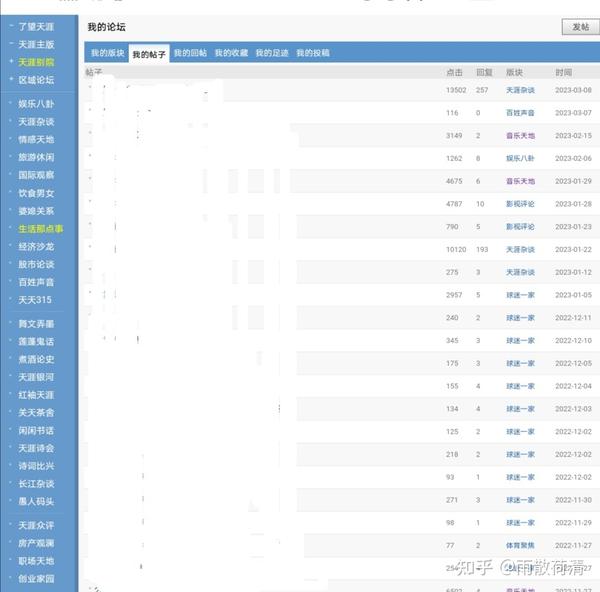This screenshot has height=592, width=600.
Task: Open 天涯杂谈 link in 2023-01-22 row
Action: click(520, 250)
